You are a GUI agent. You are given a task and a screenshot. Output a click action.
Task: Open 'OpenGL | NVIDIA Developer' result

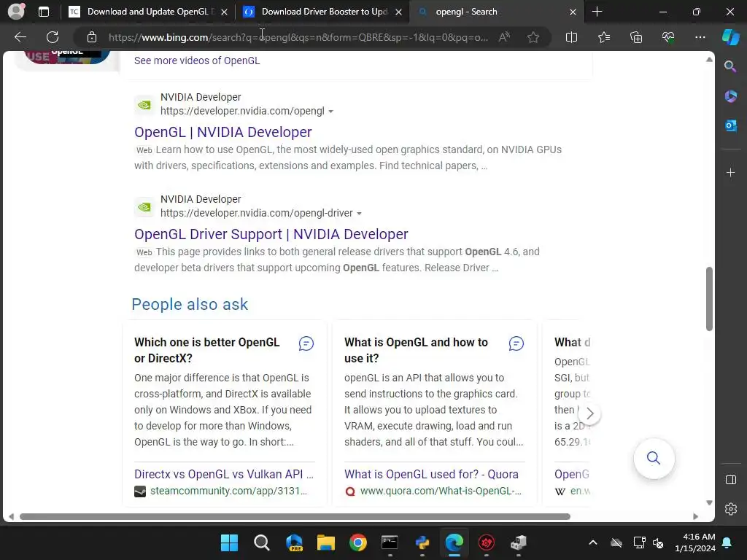pos(223,132)
